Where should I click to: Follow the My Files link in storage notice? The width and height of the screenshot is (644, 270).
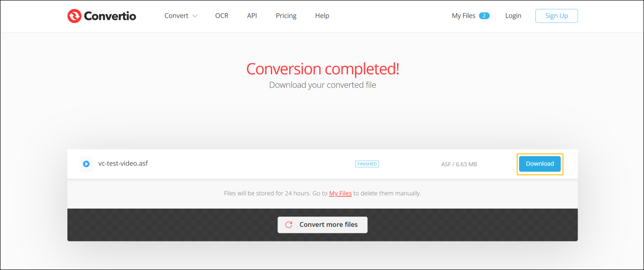(340, 193)
